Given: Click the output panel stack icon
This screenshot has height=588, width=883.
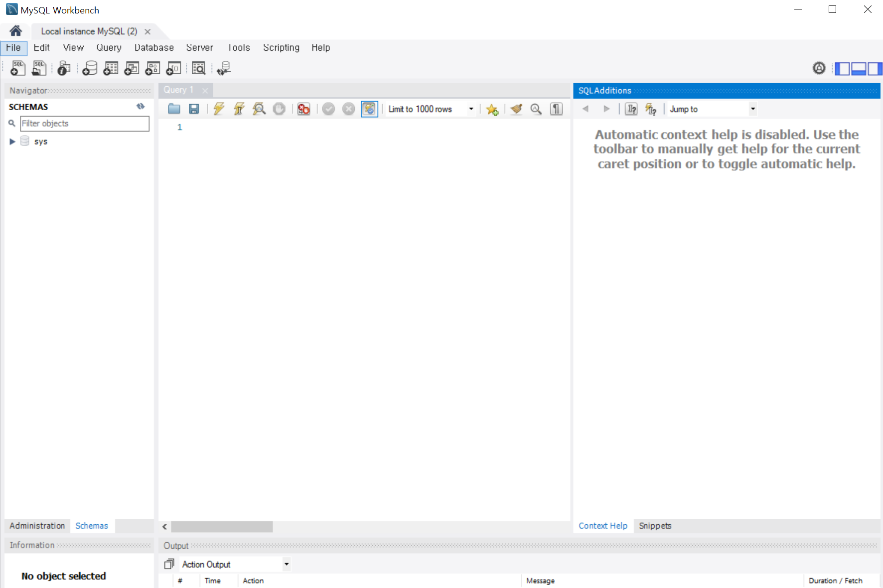Looking at the screenshot, I should (x=169, y=564).
